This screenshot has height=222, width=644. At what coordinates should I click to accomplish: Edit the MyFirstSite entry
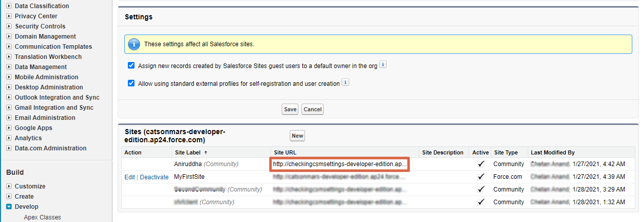click(x=129, y=177)
